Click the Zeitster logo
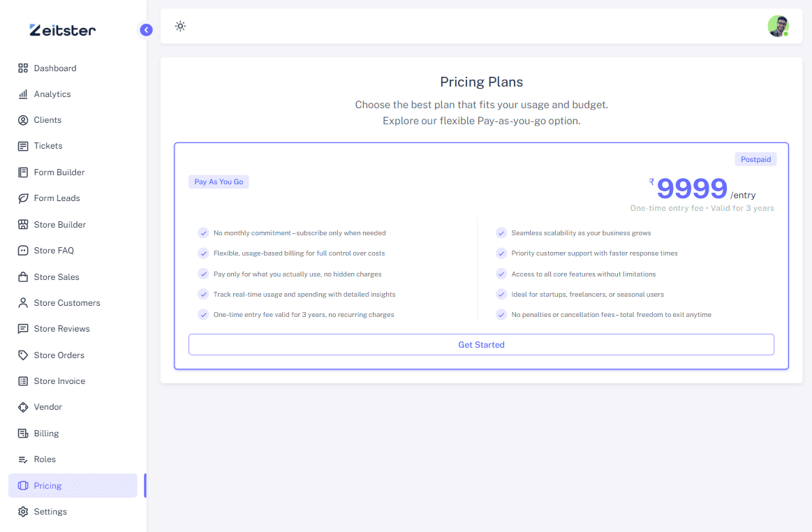 click(63, 30)
